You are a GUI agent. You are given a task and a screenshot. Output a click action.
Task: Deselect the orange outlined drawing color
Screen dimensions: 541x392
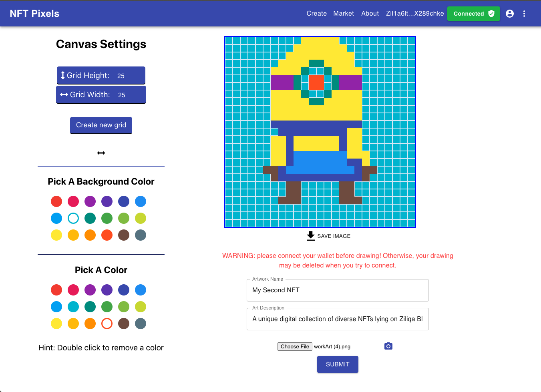pyautogui.click(x=107, y=323)
